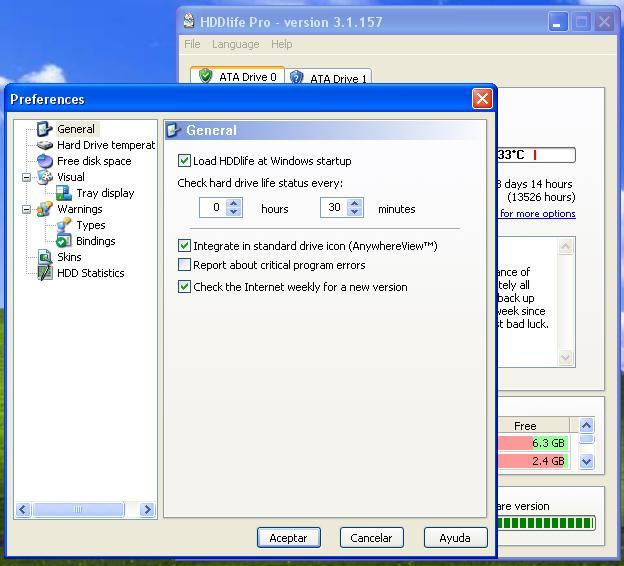Toggle Integrate in standard drive icon checkbox
The width and height of the screenshot is (624, 566).
point(184,246)
